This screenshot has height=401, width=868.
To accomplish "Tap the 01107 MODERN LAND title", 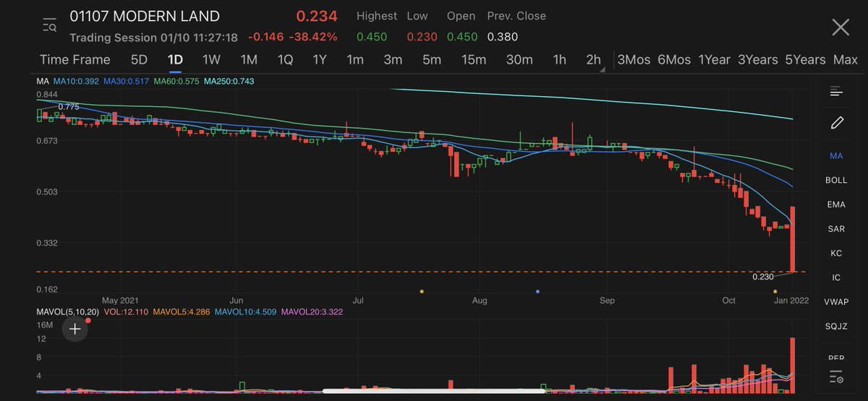I will pyautogui.click(x=145, y=16).
